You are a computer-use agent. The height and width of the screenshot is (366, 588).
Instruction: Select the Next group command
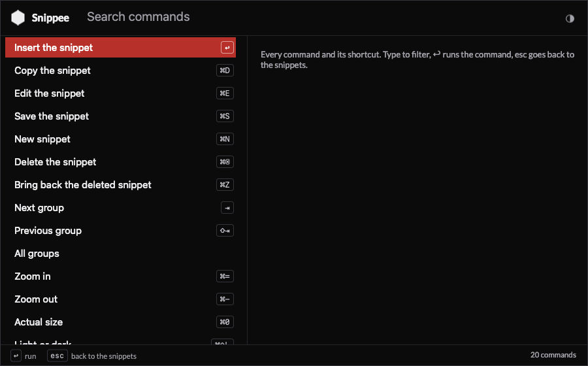[120, 207]
